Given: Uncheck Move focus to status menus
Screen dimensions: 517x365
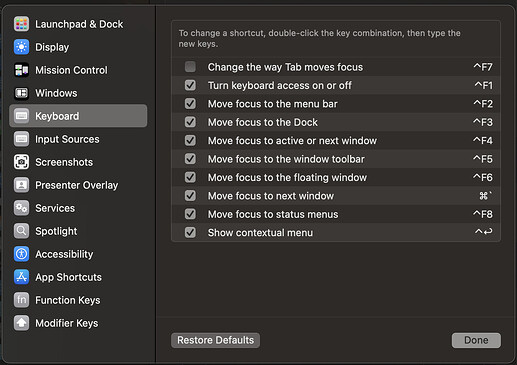Looking at the screenshot, I should [190, 214].
